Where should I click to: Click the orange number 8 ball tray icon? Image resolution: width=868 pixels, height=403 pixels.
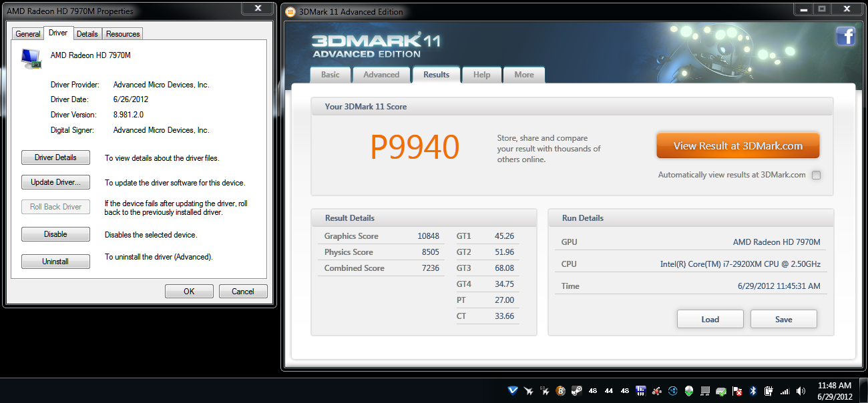pyautogui.click(x=561, y=391)
